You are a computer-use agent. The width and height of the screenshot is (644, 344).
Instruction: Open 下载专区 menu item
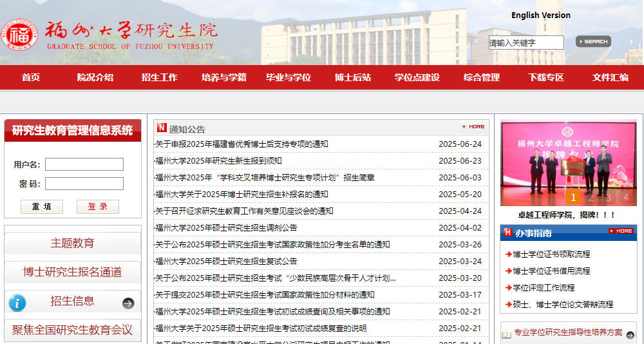coord(546,77)
